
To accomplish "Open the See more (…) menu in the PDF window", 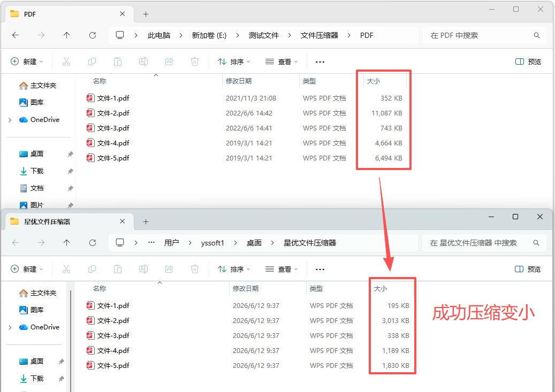I will click(320, 62).
